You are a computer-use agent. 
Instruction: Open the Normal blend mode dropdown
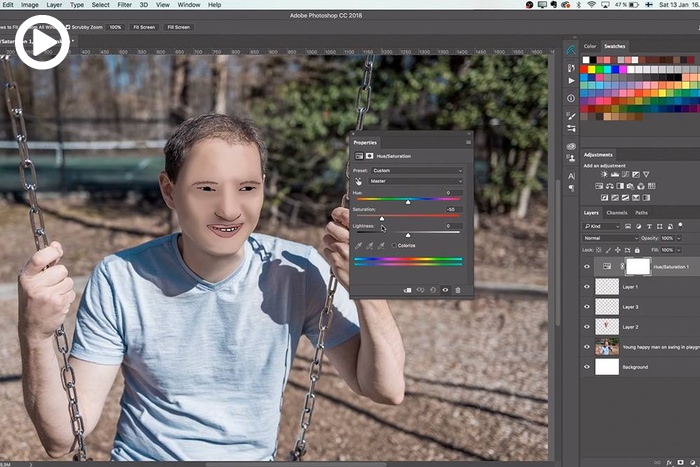608,238
